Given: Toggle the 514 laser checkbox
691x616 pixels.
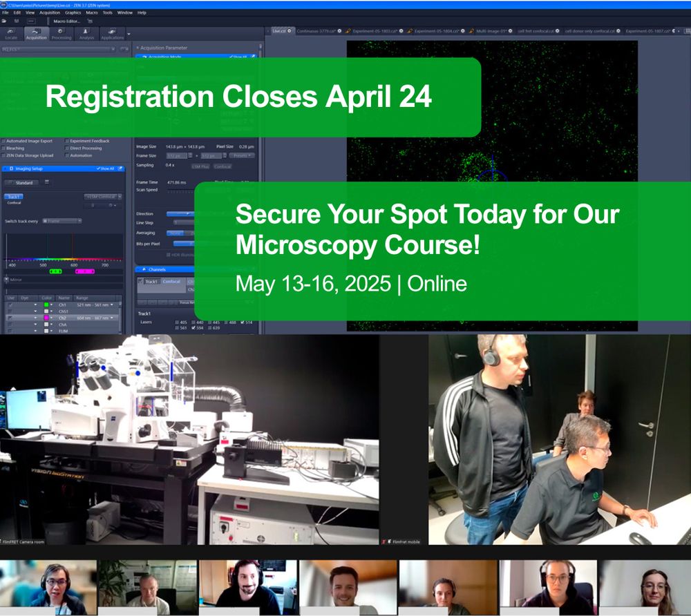Looking at the screenshot, I should (243, 323).
